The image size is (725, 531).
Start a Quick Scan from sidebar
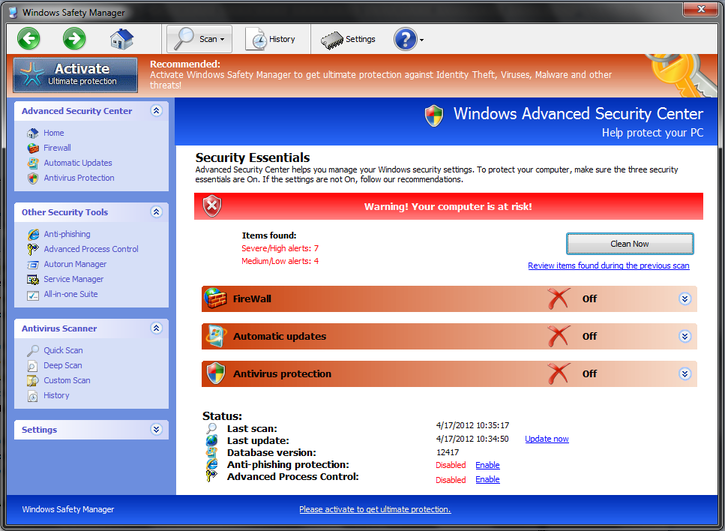click(x=63, y=350)
